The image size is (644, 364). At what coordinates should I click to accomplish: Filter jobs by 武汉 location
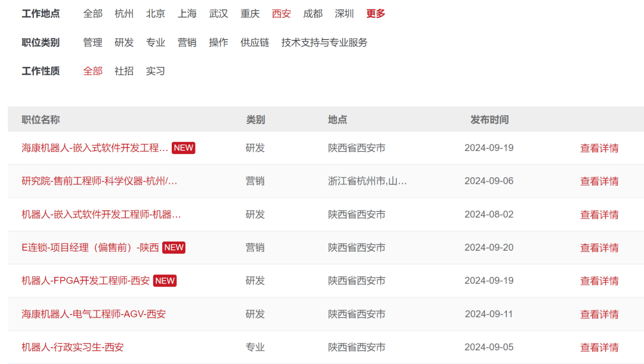(x=218, y=14)
